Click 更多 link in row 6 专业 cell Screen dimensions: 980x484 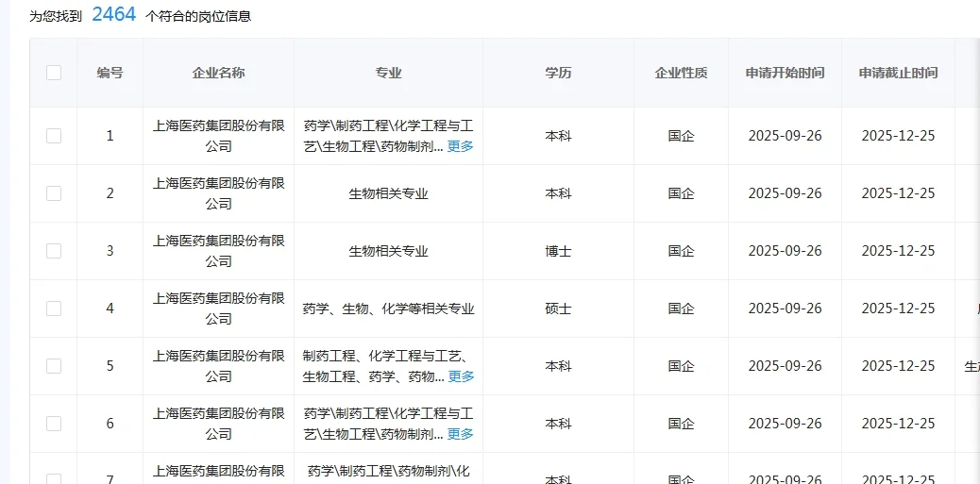tap(461, 434)
